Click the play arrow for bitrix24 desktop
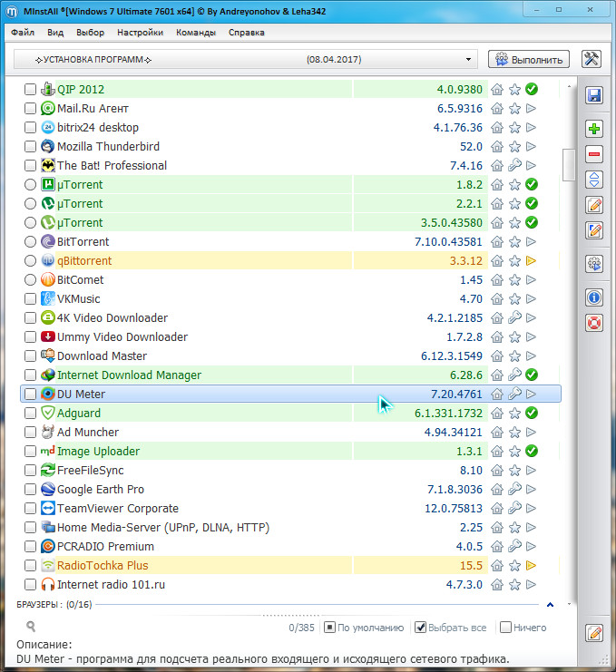This screenshot has height=672, width=616. (531, 127)
